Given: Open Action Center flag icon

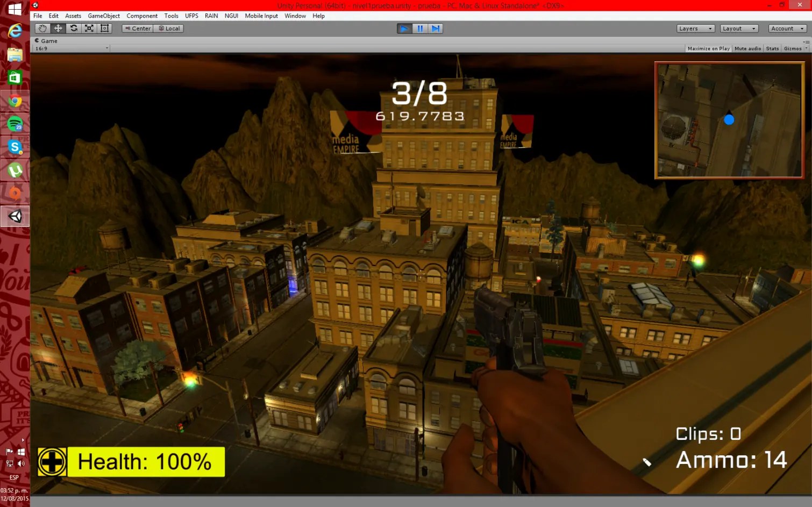Looking at the screenshot, I should tap(9, 452).
